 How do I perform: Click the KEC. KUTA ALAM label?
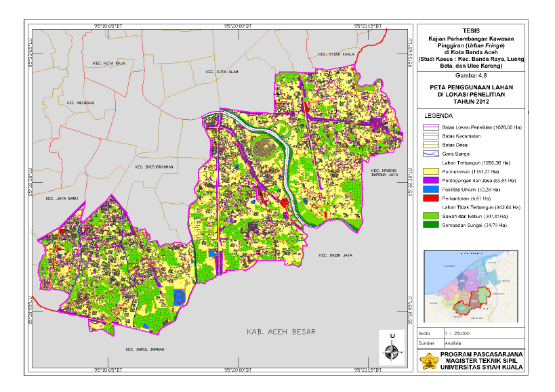[222, 72]
